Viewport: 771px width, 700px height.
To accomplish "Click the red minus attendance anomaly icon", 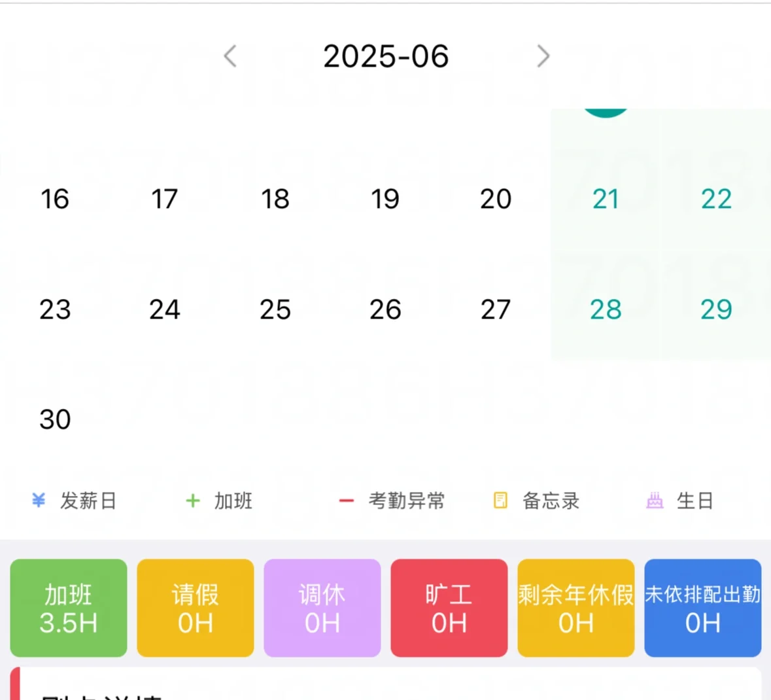I will [x=346, y=500].
